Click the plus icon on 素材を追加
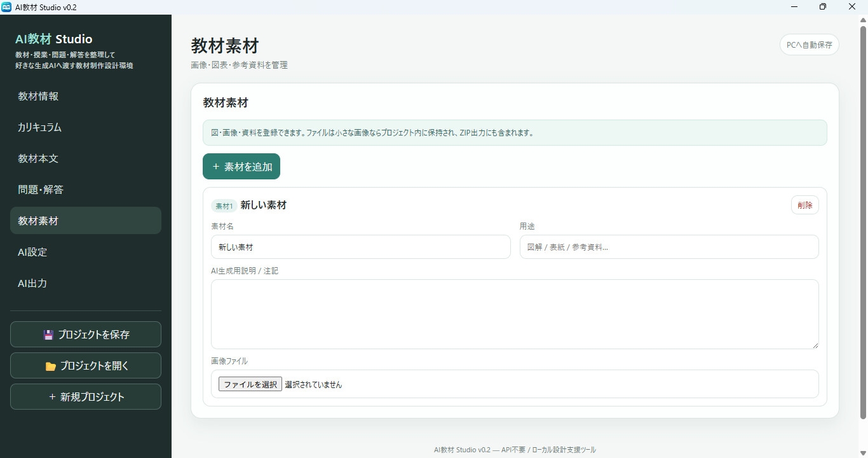The height and width of the screenshot is (458, 868). [216, 167]
